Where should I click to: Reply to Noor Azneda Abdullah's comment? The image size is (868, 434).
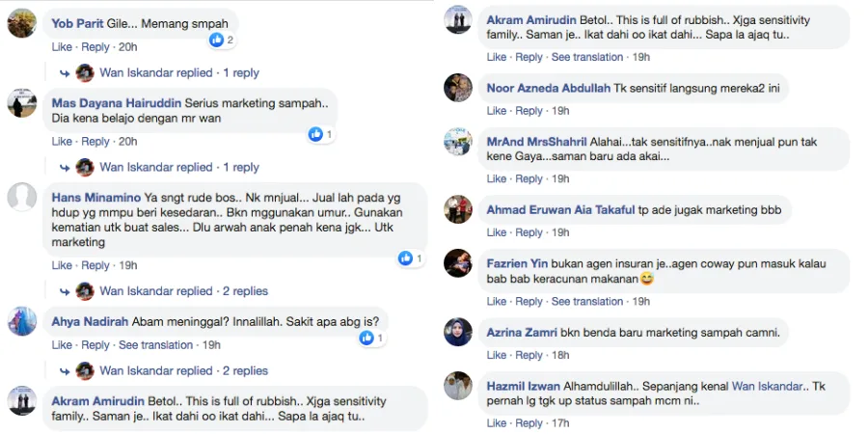[x=528, y=111]
